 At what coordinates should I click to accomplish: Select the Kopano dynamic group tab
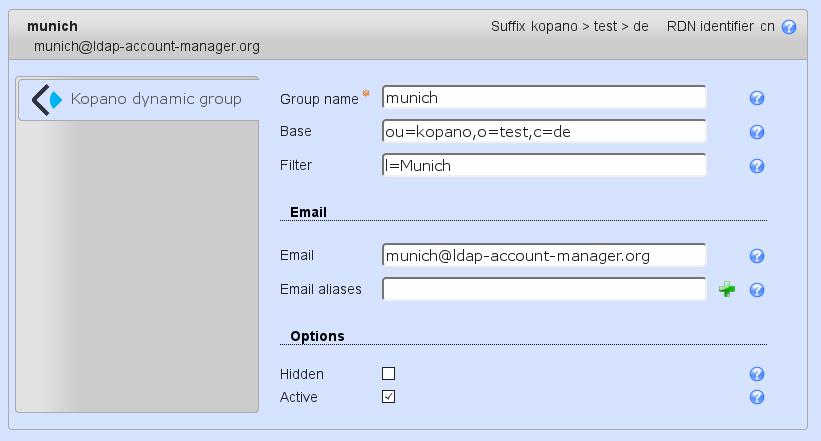[138, 99]
